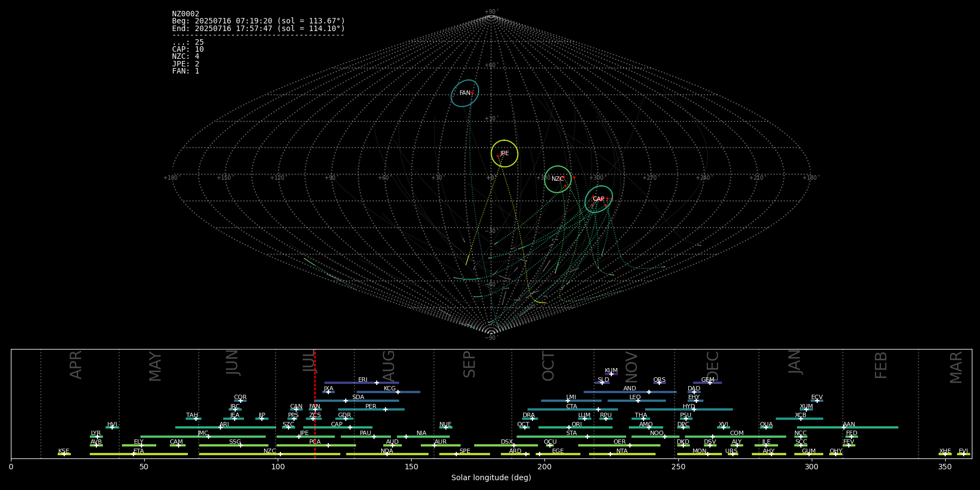Screen dimensions: 980x490
Task: Click the LYR shower bar in timeline
Action: click(96, 437)
